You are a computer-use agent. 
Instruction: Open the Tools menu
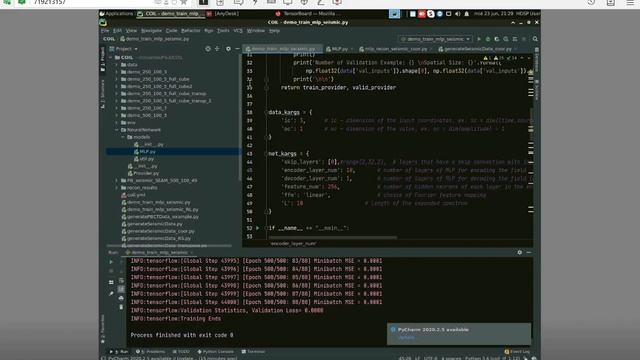[223, 31]
